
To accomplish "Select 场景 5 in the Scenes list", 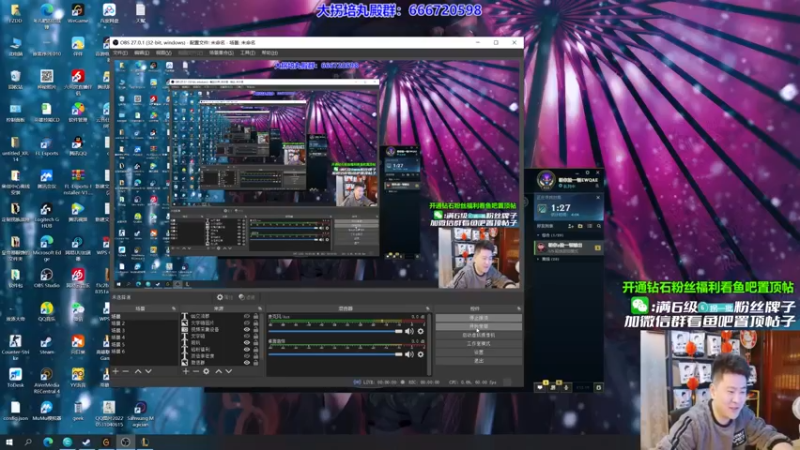I will coord(144,344).
